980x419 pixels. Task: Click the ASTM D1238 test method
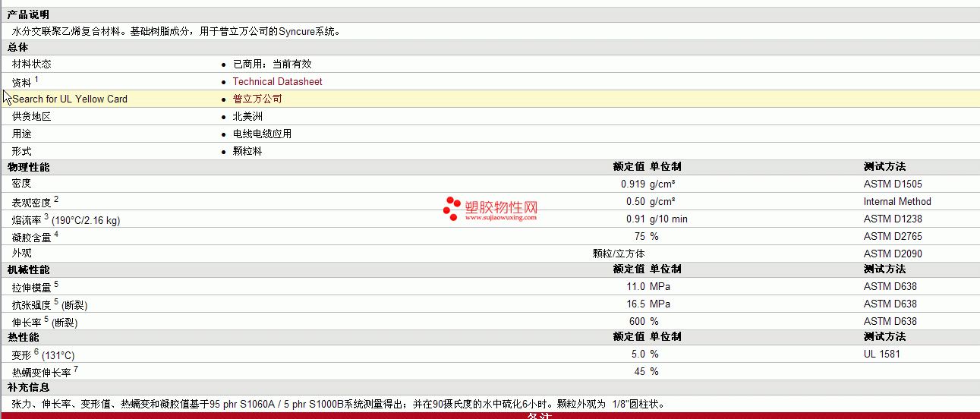coord(893,219)
